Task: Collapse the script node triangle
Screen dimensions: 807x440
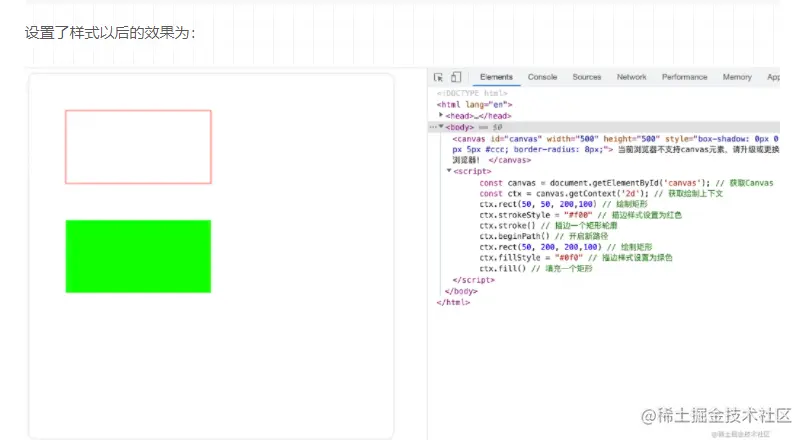Action: tap(449, 170)
